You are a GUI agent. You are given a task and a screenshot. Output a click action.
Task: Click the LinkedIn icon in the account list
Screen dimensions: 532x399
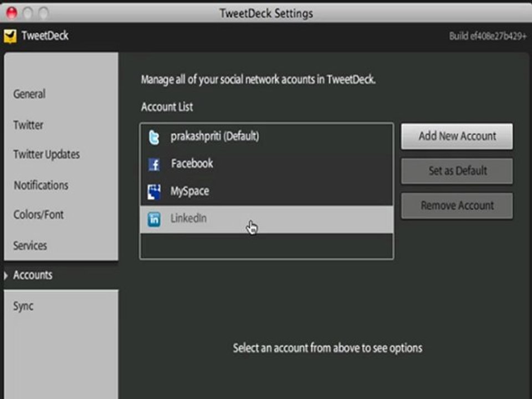pyautogui.click(x=154, y=219)
